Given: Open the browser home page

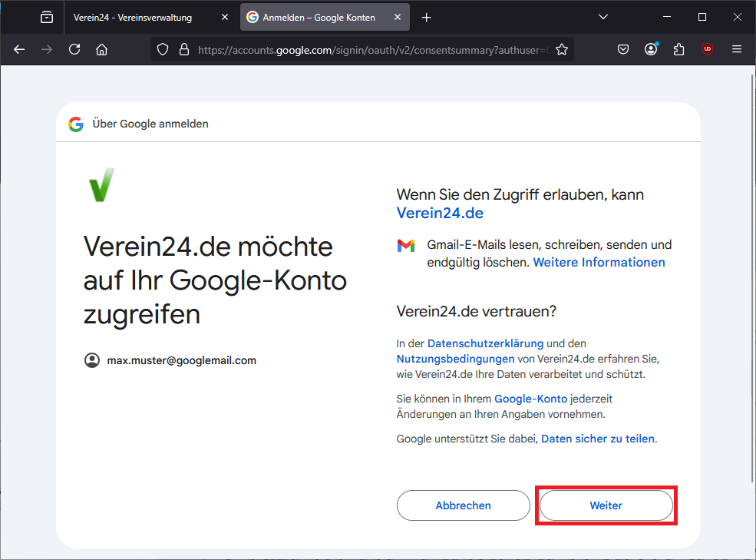Looking at the screenshot, I should pos(102,49).
